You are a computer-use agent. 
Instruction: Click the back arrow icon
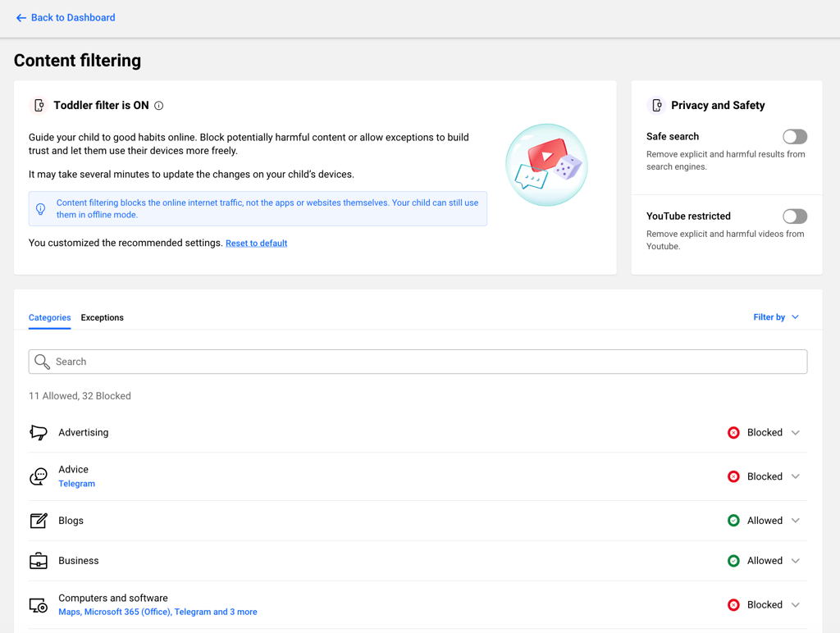[21, 18]
